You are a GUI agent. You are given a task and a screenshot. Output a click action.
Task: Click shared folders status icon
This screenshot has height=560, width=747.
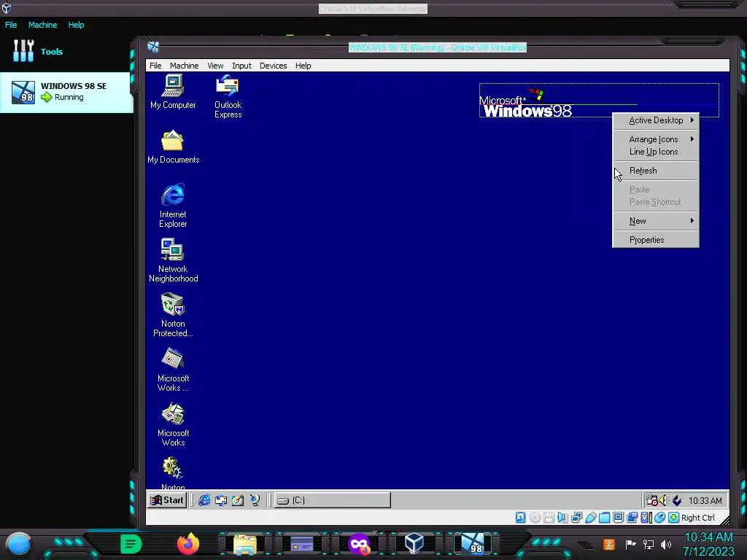[604, 518]
